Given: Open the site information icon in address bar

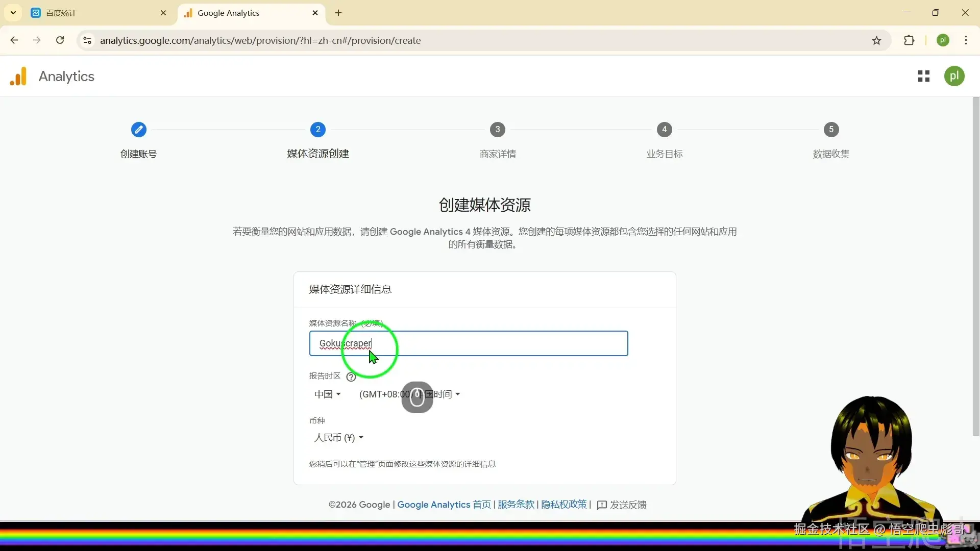Looking at the screenshot, I should point(87,40).
